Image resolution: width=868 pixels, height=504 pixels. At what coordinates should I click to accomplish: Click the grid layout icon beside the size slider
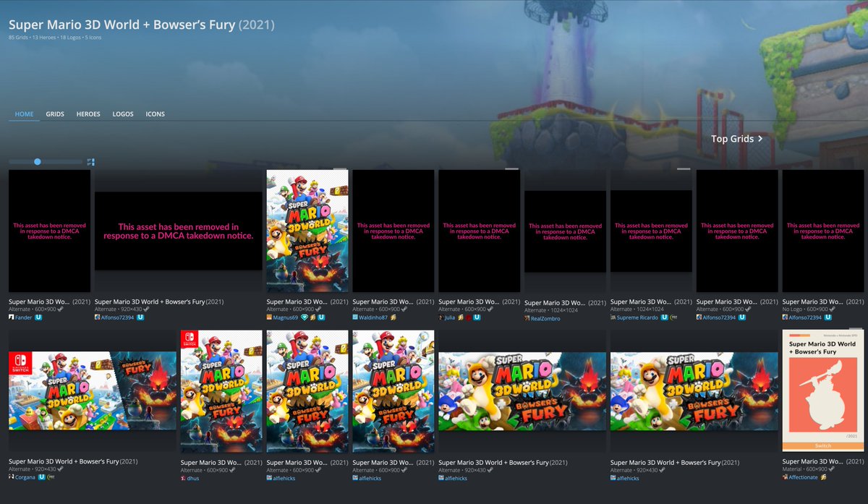(90, 162)
